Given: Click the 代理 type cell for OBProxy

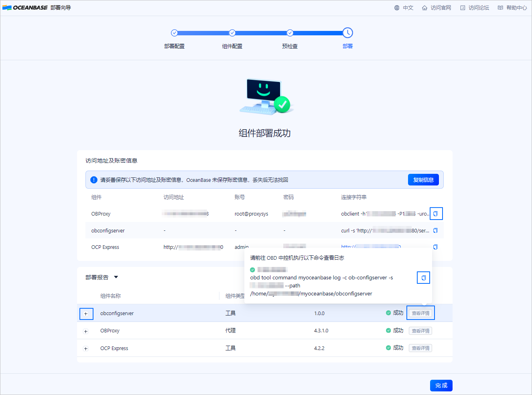Looking at the screenshot, I should (x=230, y=331).
